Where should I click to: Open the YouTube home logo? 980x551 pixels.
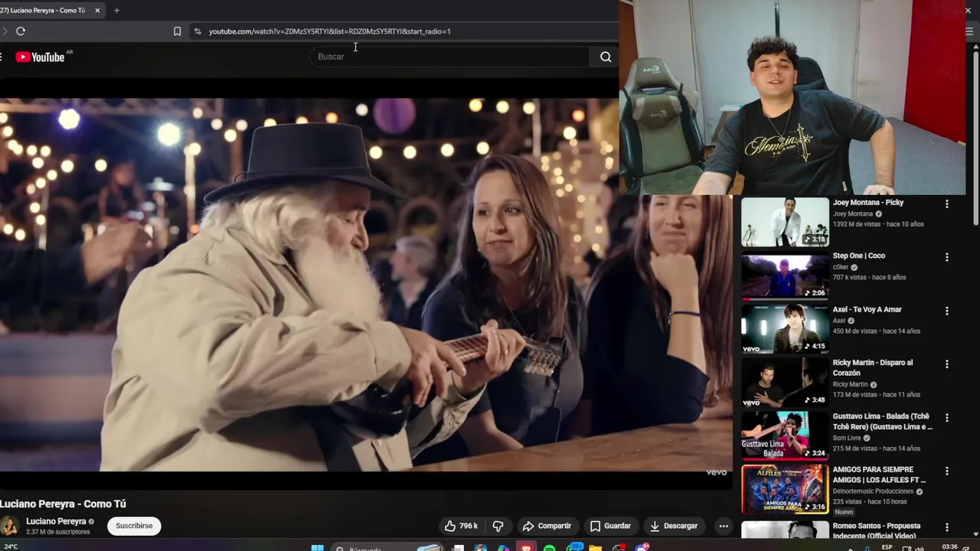[40, 57]
